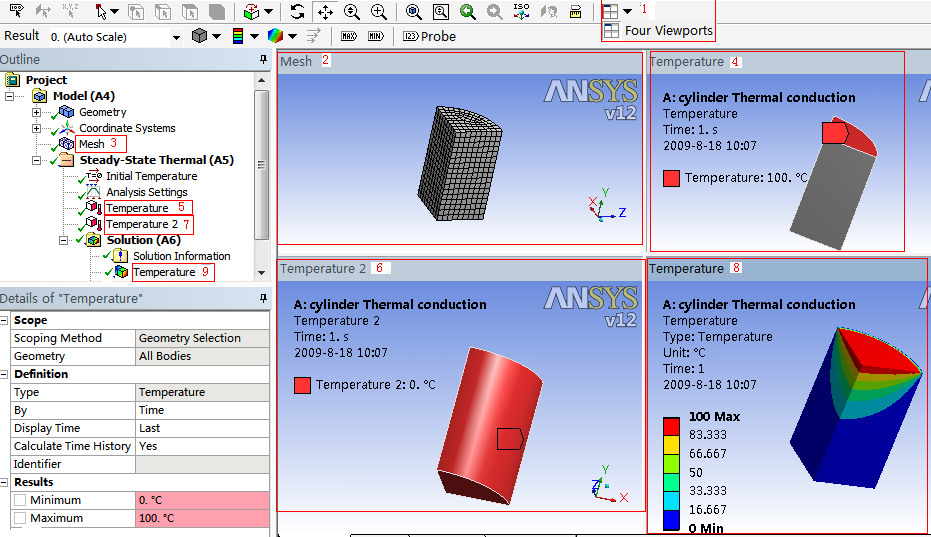Click the Zoom To Fit icon
Image resolution: width=931 pixels, height=537 pixels.
413,11
